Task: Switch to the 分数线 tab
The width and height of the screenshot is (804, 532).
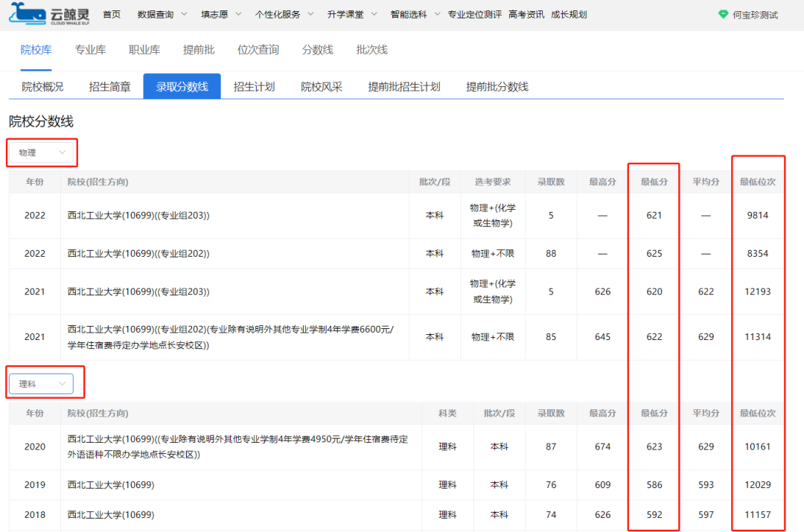Action: coord(317,50)
